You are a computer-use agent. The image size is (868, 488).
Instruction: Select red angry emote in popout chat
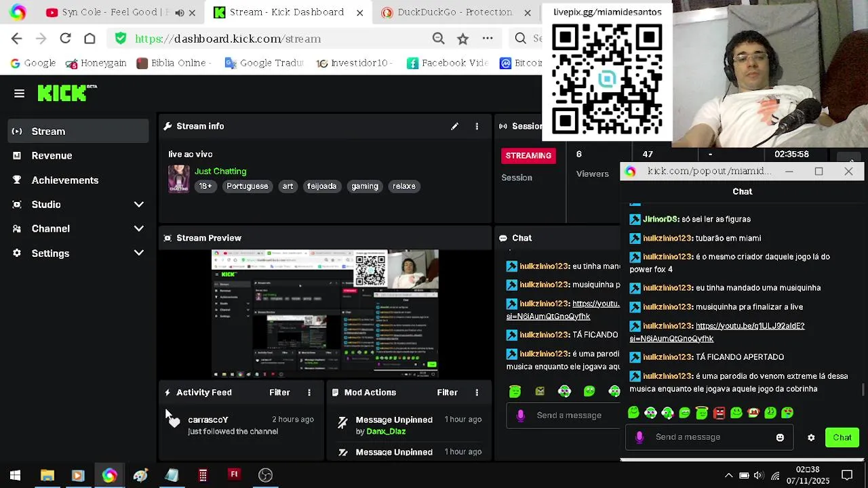(x=719, y=412)
